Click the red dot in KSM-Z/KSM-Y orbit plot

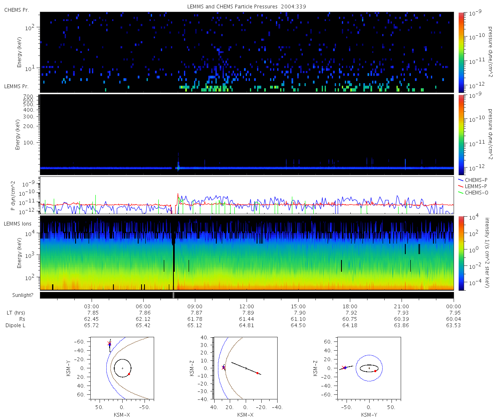point(375,371)
